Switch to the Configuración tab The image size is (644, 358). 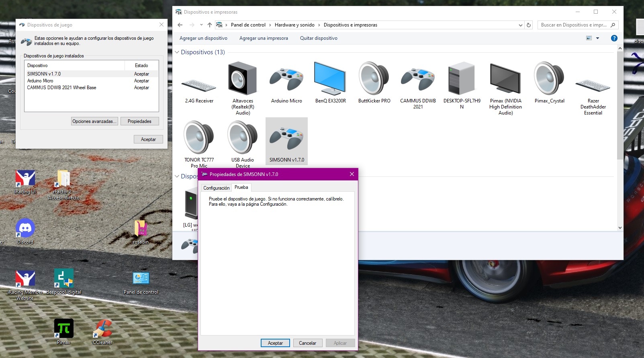pos(216,188)
